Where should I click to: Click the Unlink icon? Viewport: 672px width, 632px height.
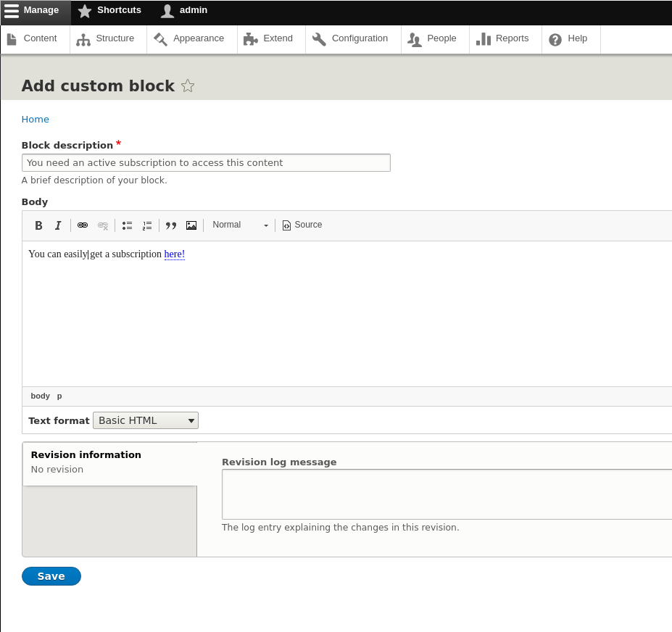(103, 225)
